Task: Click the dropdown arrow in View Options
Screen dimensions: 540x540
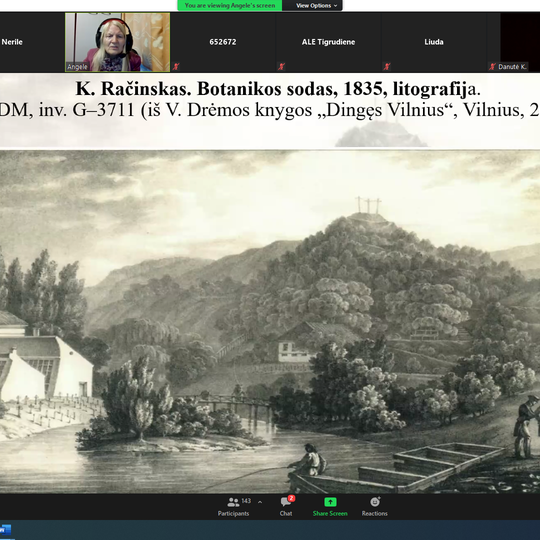Action: click(x=335, y=6)
